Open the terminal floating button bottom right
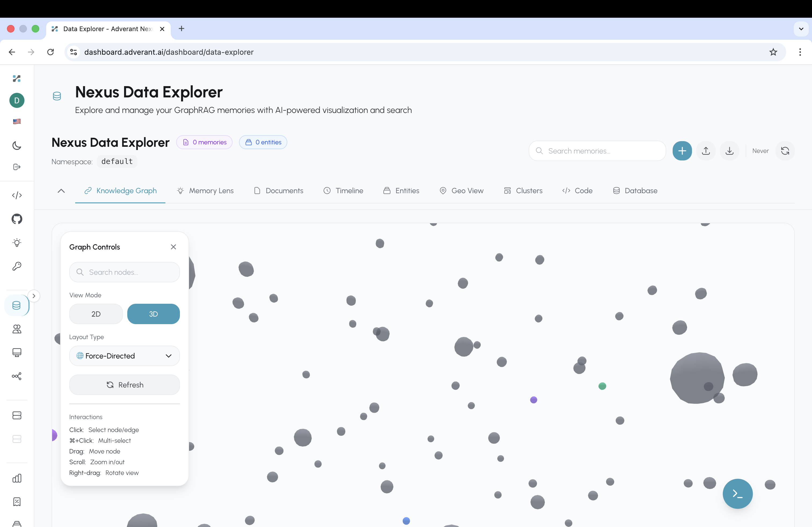 coord(737,494)
